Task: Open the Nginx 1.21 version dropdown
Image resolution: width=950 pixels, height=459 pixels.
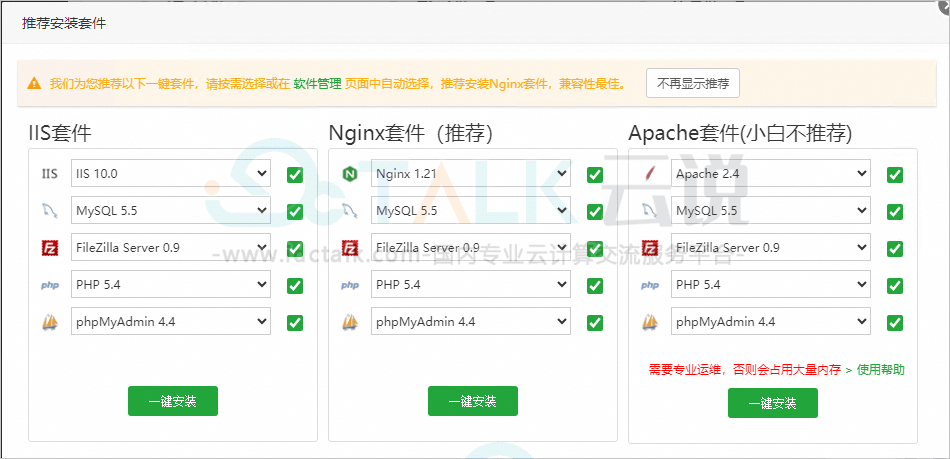Action: [x=471, y=173]
